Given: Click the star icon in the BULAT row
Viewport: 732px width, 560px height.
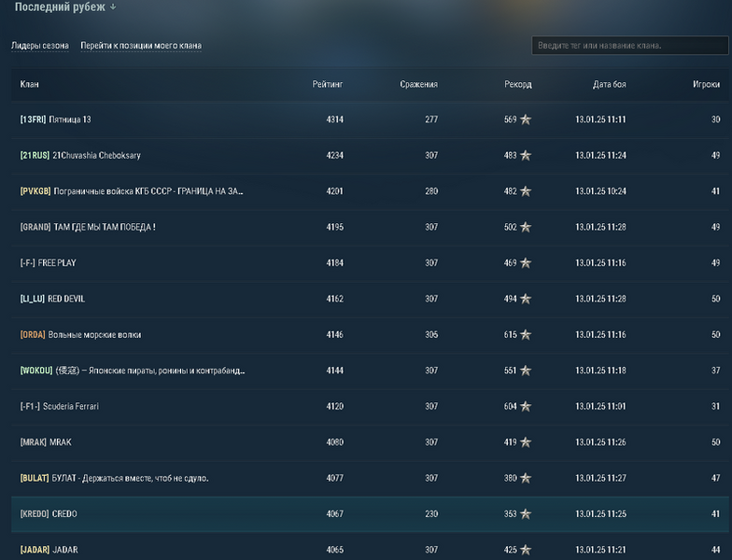Looking at the screenshot, I should point(526,479).
